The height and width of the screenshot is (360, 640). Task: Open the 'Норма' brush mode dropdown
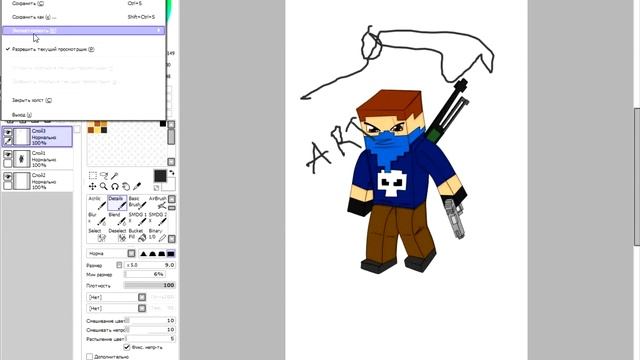[x=111, y=253]
